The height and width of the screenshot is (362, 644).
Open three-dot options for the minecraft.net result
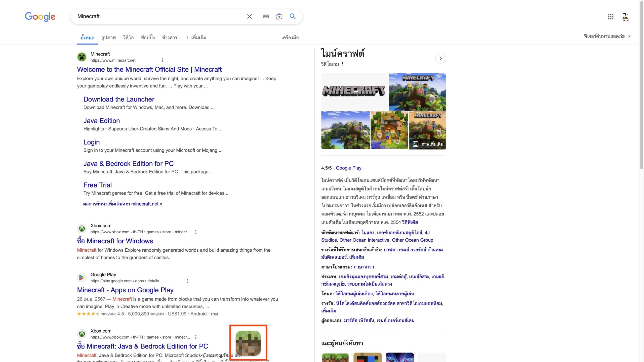pos(163,60)
